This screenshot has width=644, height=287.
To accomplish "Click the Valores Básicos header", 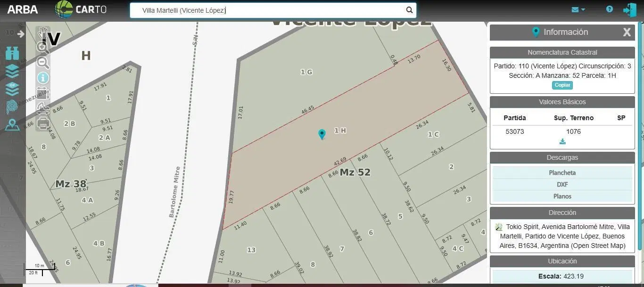I will coord(562,102).
